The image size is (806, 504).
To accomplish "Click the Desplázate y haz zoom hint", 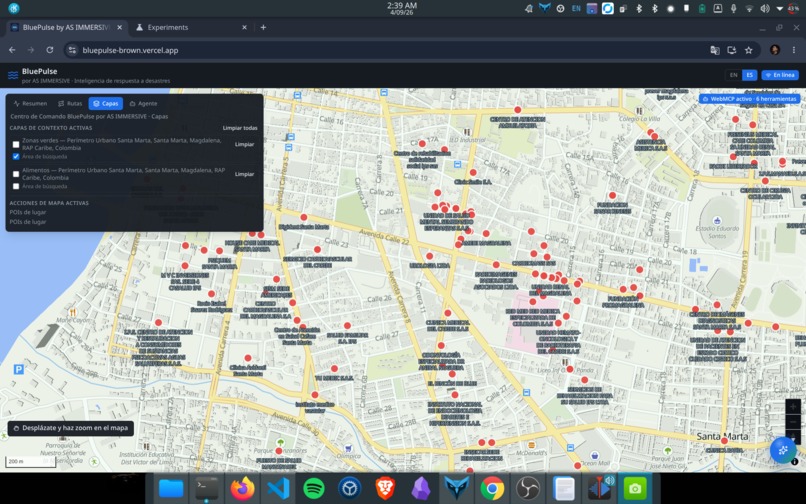I will click(71, 428).
